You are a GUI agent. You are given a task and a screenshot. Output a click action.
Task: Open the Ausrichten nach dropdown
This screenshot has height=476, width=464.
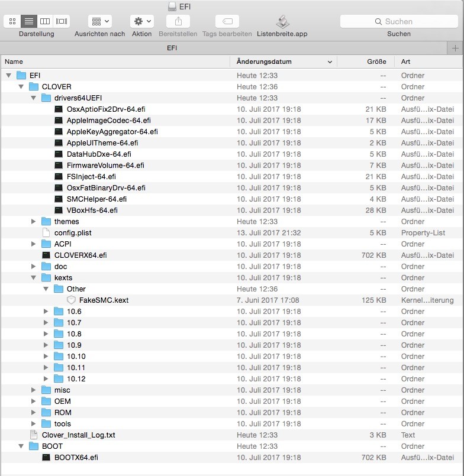(100, 21)
